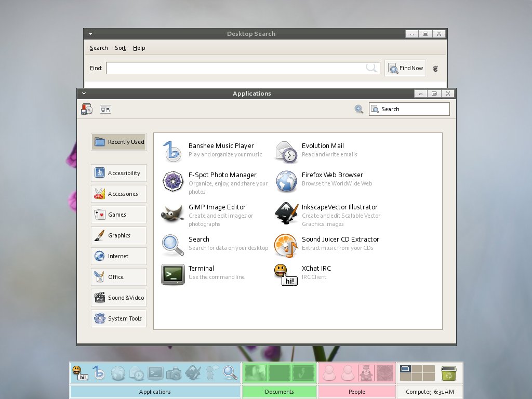Open F-Spot Photo Manager
This screenshot has width=532, height=399.
(215, 182)
